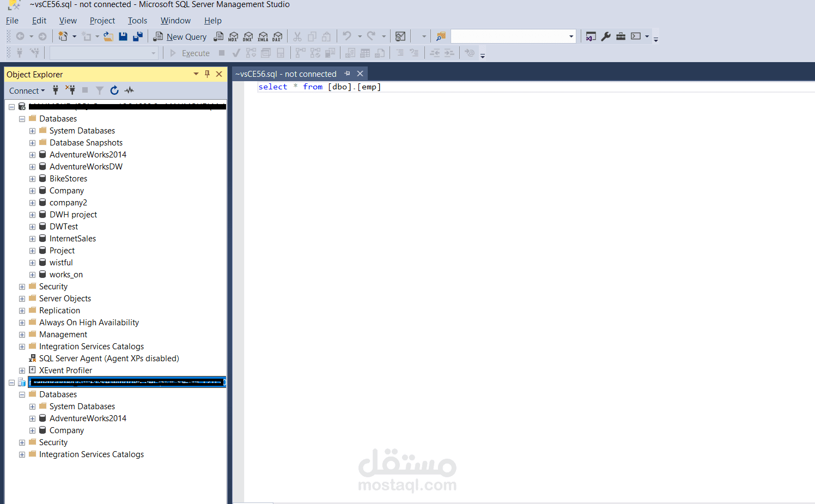Click the Undo arrow icon
The height and width of the screenshot is (504, 815).
(347, 37)
